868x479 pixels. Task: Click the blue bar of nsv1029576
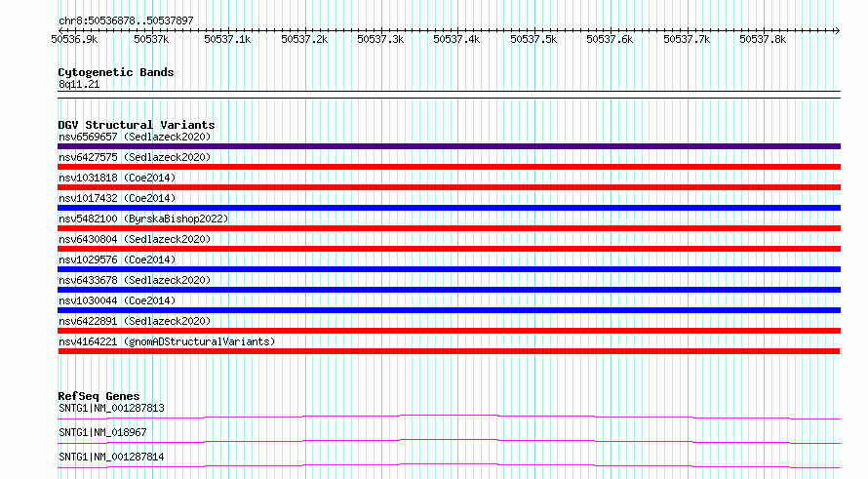pos(449,269)
